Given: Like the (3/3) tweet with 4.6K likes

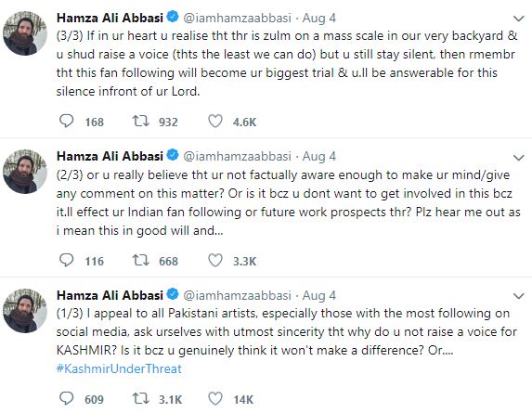Looking at the screenshot, I should pos(215,121).
